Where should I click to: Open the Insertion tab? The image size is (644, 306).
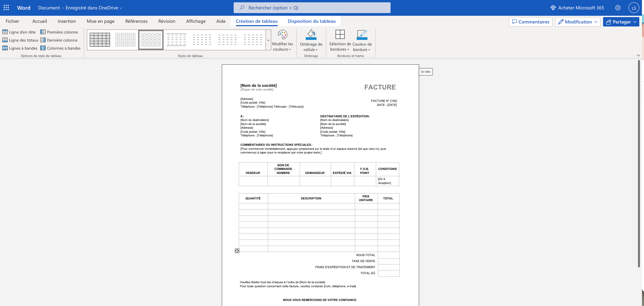[x=67, y=21]
